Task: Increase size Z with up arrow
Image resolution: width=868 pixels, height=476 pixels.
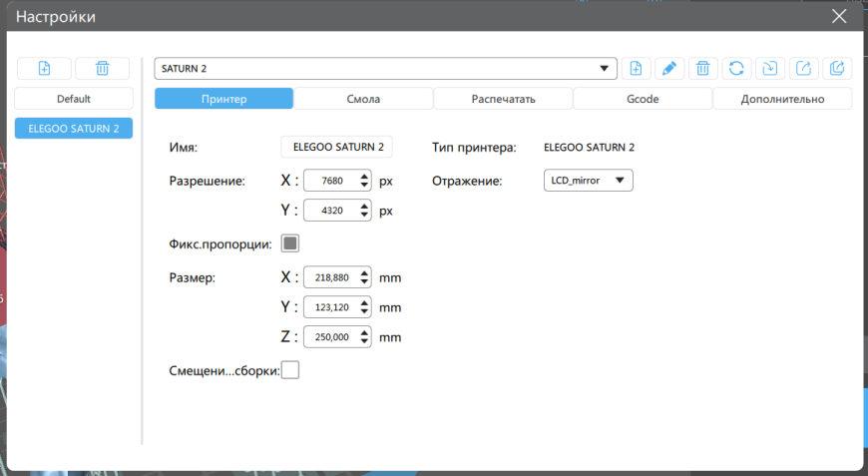Action: 364,332
